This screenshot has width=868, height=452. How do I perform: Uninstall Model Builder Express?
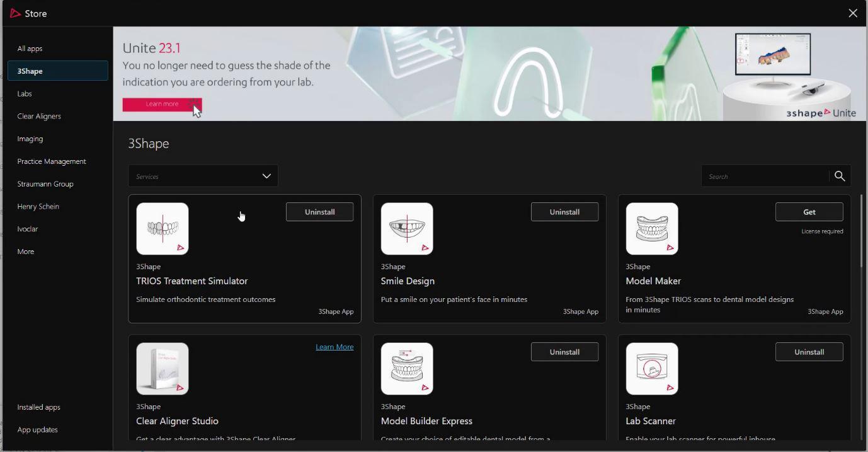pyautogui.click(x=564, y=352)
